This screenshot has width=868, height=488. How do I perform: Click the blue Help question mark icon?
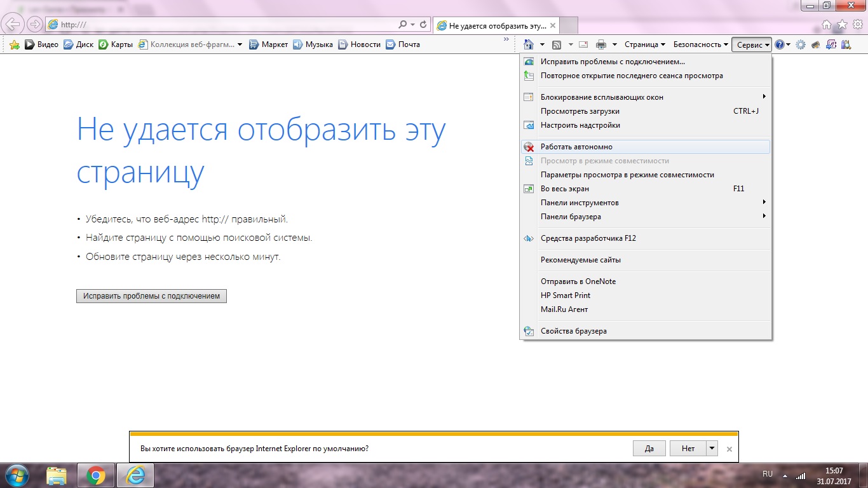click(x=780, y=44)
